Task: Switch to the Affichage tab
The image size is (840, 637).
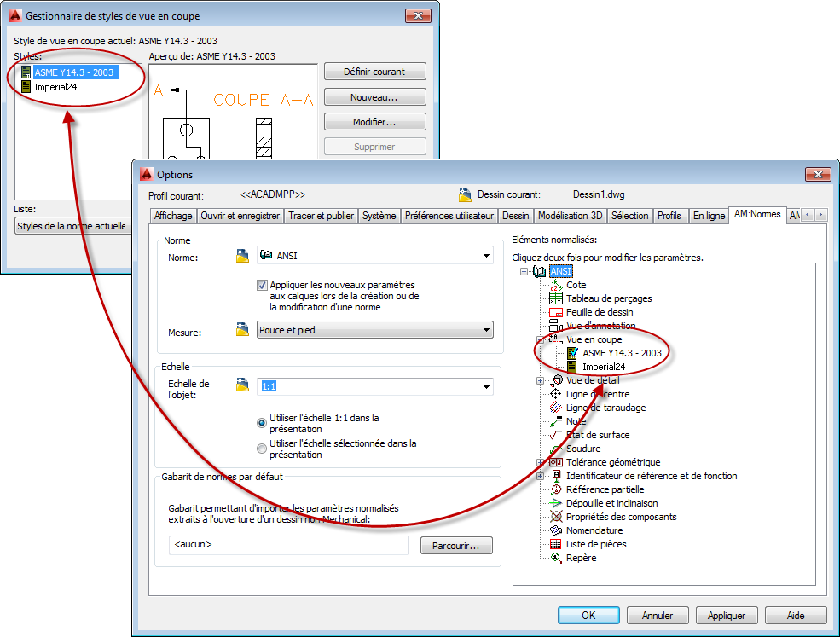Action: pyautogui.click(x=173, y=216)
